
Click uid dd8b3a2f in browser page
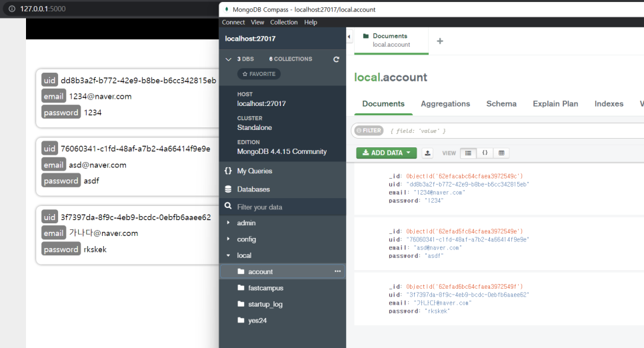point(139,81)
